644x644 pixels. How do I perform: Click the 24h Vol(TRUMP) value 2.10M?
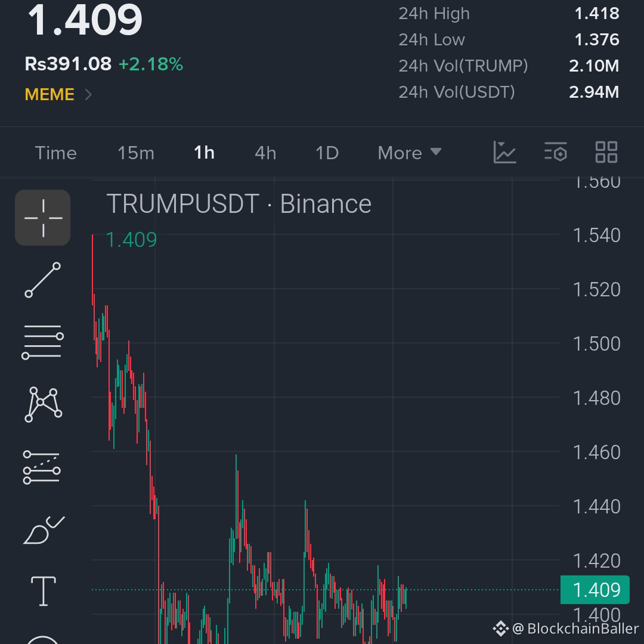click(x=594, y=66)
